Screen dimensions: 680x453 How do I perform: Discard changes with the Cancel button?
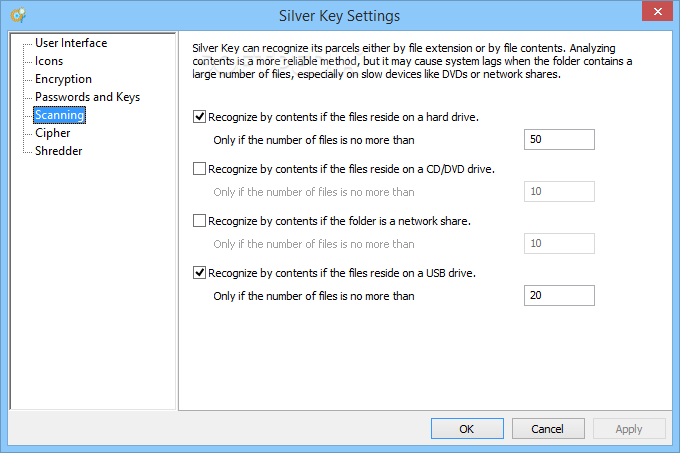click(x=548, y=429)
